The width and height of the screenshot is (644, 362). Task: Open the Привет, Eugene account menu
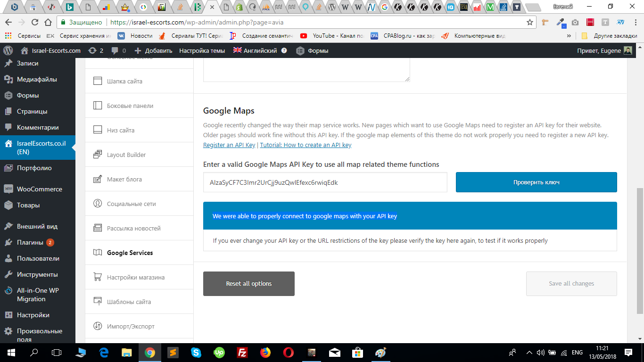click(605, 50)
